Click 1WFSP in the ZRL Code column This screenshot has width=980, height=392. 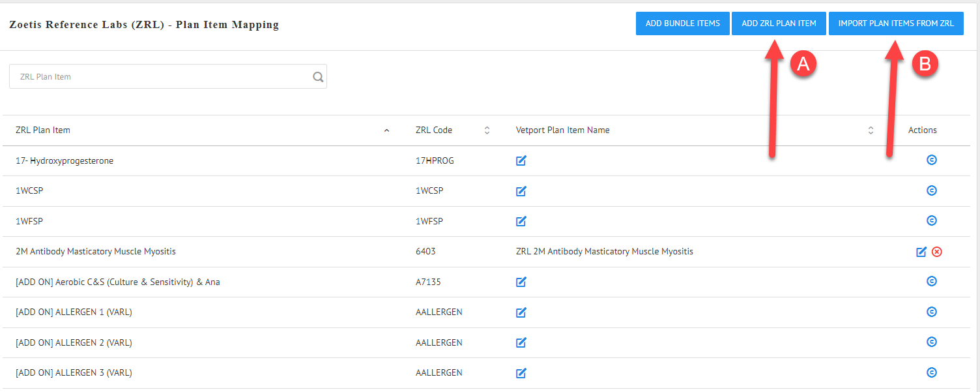click(x=429, y=221)
